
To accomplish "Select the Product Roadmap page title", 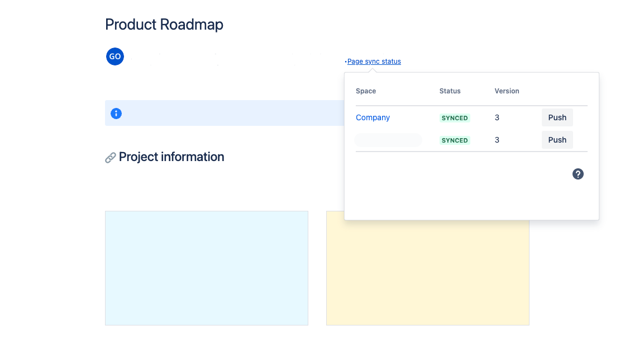I will 164,25.
